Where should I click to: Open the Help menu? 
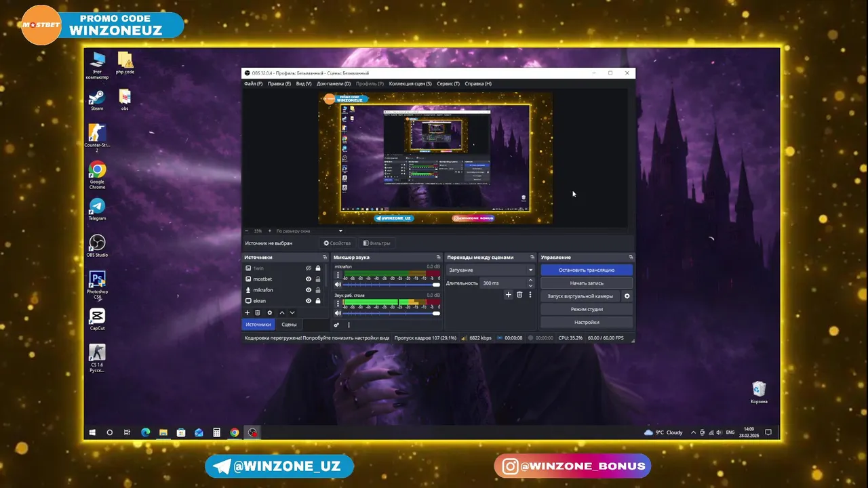[478, 83]
